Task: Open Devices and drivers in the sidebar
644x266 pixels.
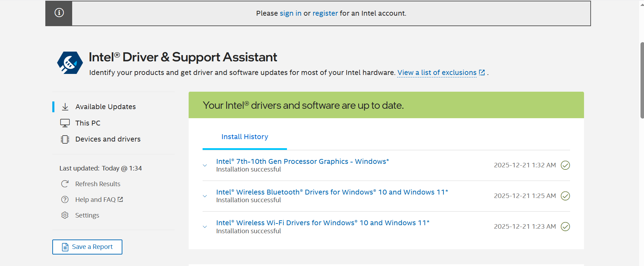Action: 108,139
